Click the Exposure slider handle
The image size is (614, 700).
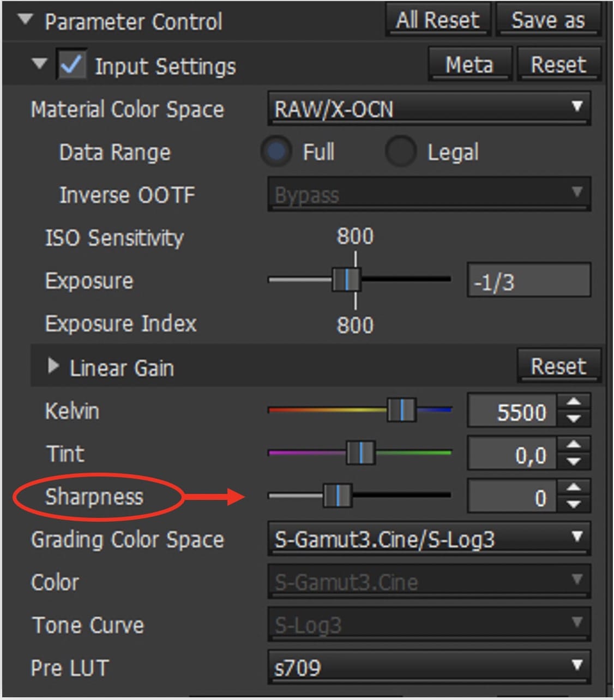pyautogui.click(x=346, y=280)
